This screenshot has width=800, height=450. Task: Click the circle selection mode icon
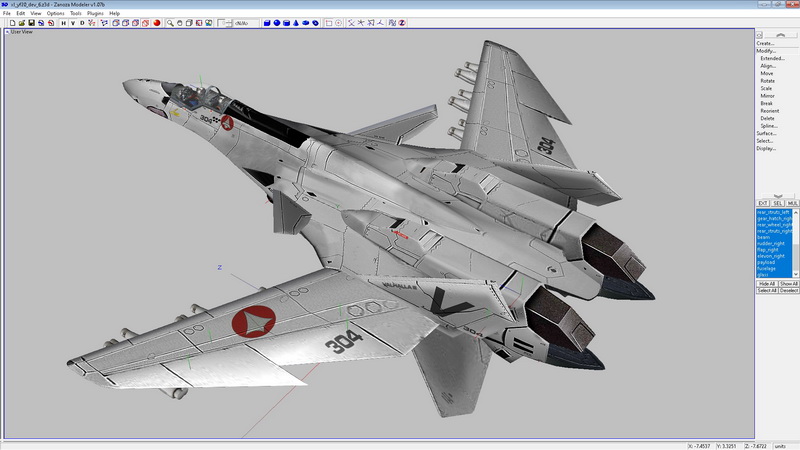pos(338,23)
